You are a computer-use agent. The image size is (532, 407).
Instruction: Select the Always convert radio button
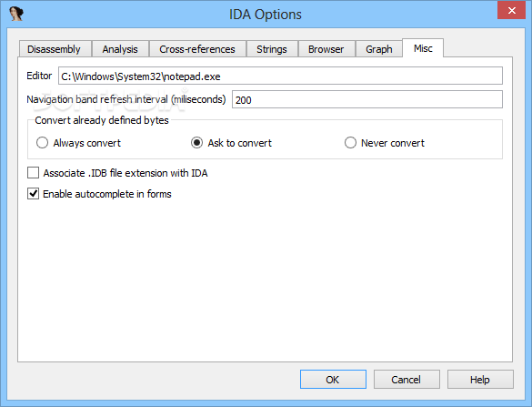(x=42, y=143)
